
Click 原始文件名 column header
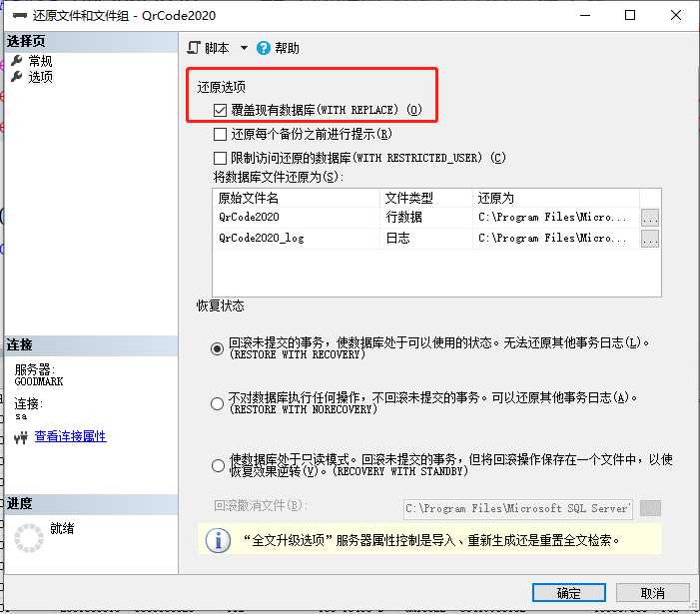[297, 198]
